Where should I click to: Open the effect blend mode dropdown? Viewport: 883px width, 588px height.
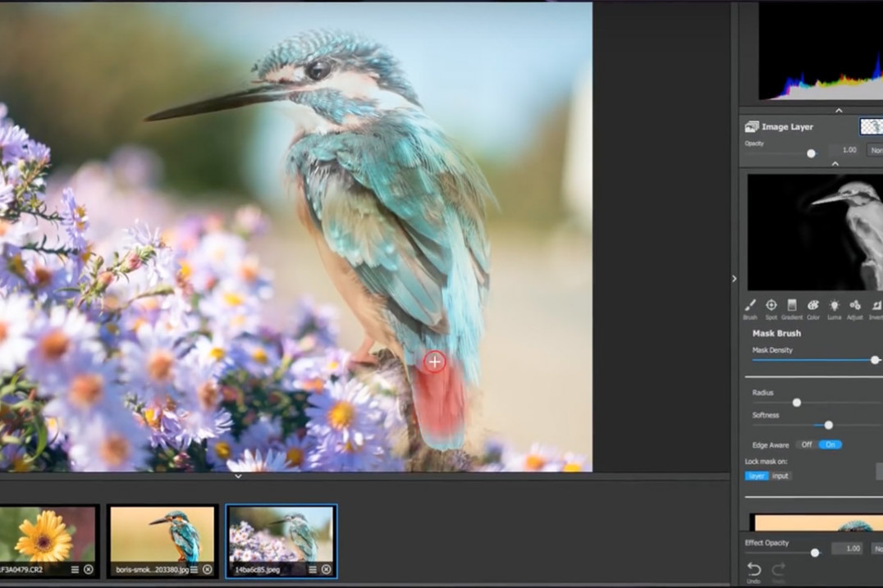pyautogui.click(x=877, y=548)
